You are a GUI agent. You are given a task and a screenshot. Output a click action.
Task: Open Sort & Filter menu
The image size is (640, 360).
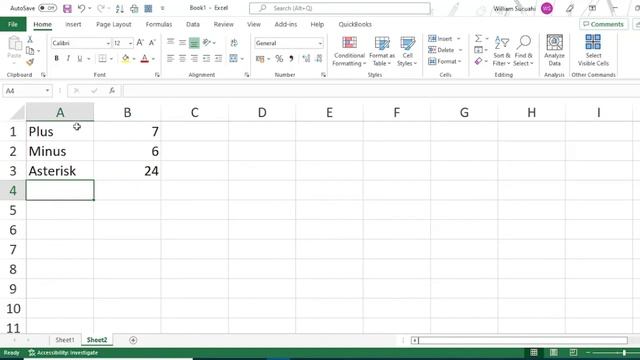(x=502, y=51)
